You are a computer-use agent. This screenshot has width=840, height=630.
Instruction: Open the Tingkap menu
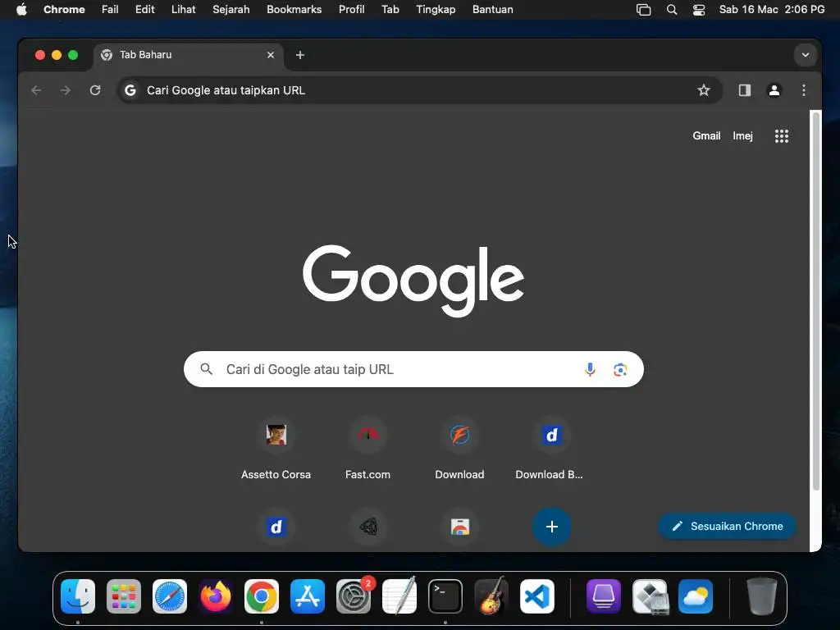point(436,10)
